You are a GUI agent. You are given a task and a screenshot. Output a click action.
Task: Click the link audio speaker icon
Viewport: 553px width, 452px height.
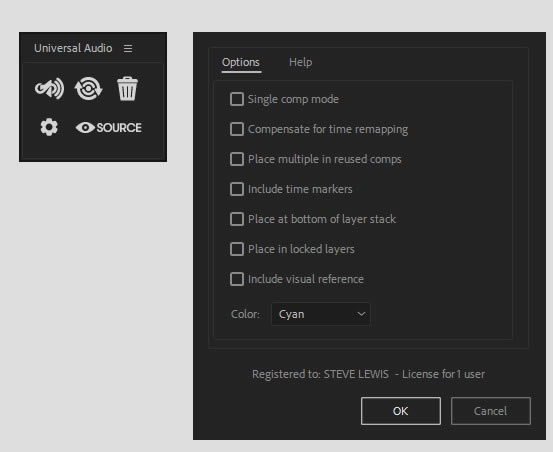(x=49, y=88)
